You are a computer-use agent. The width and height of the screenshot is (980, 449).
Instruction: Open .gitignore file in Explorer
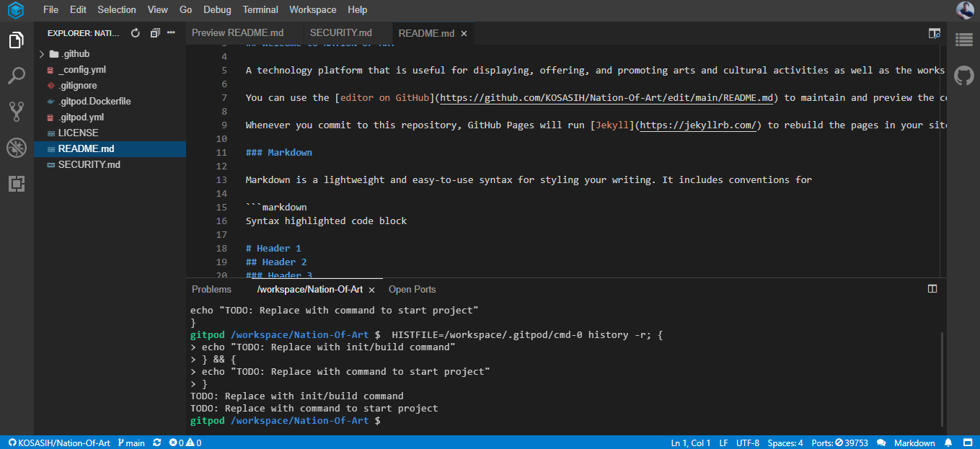tap(77, 86)
